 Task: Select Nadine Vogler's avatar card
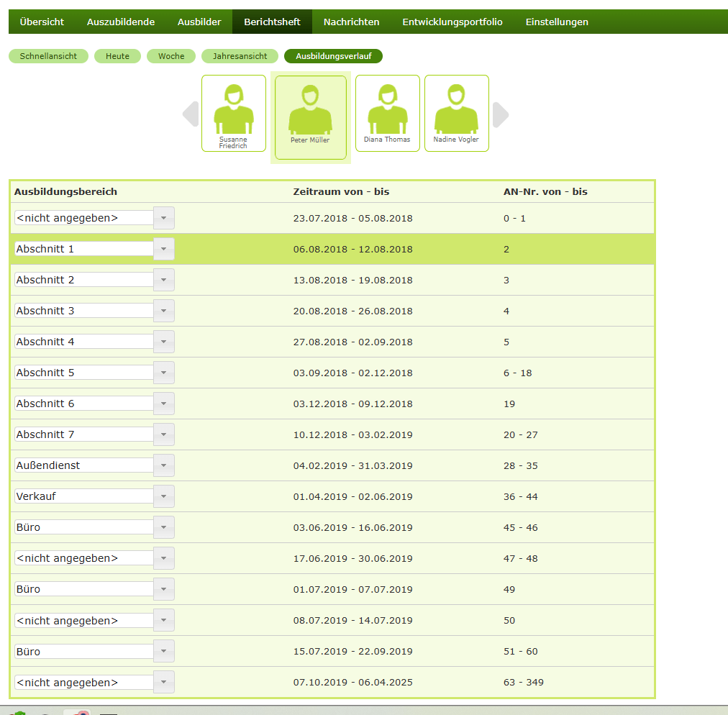pos(456,113)
